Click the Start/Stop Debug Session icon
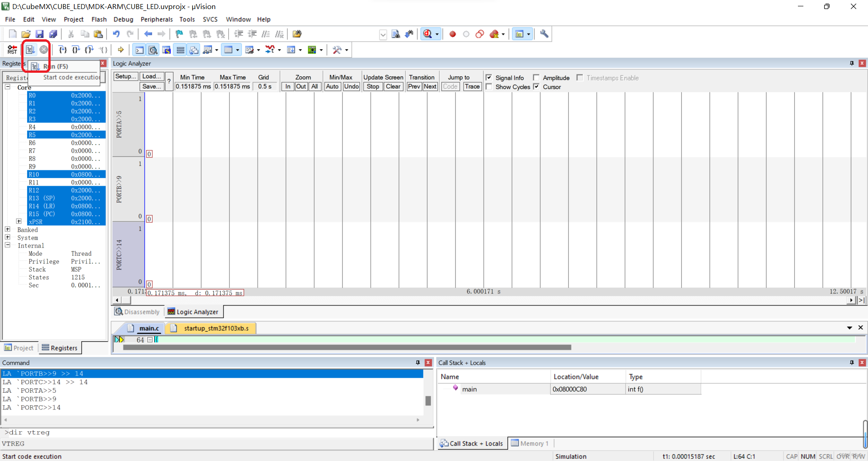 tap(428, 34)
